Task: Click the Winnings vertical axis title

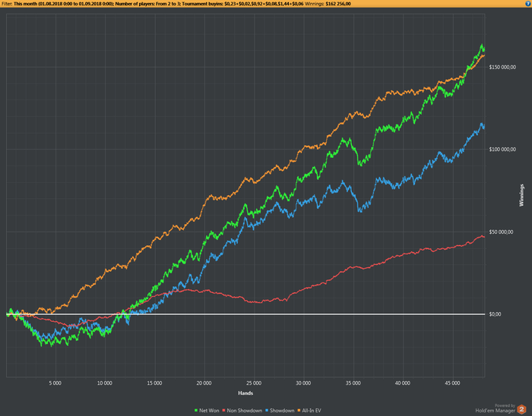Action: (521, 195)
